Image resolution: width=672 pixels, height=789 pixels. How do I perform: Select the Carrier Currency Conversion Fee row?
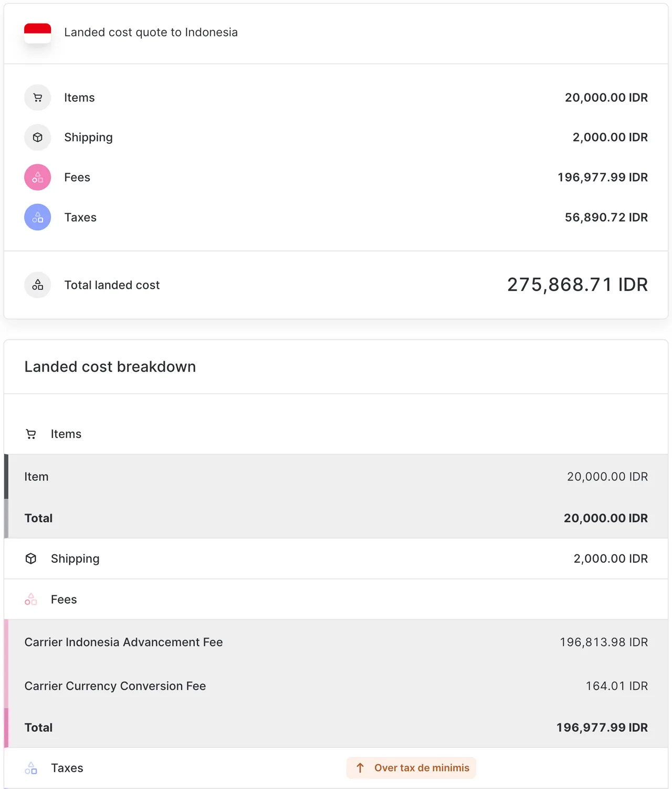tap(336, 686)
